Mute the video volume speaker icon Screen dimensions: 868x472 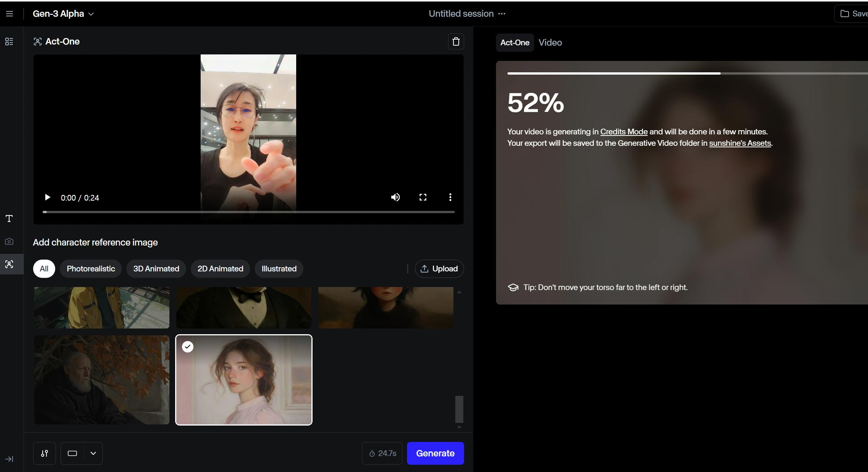point(395,197)
